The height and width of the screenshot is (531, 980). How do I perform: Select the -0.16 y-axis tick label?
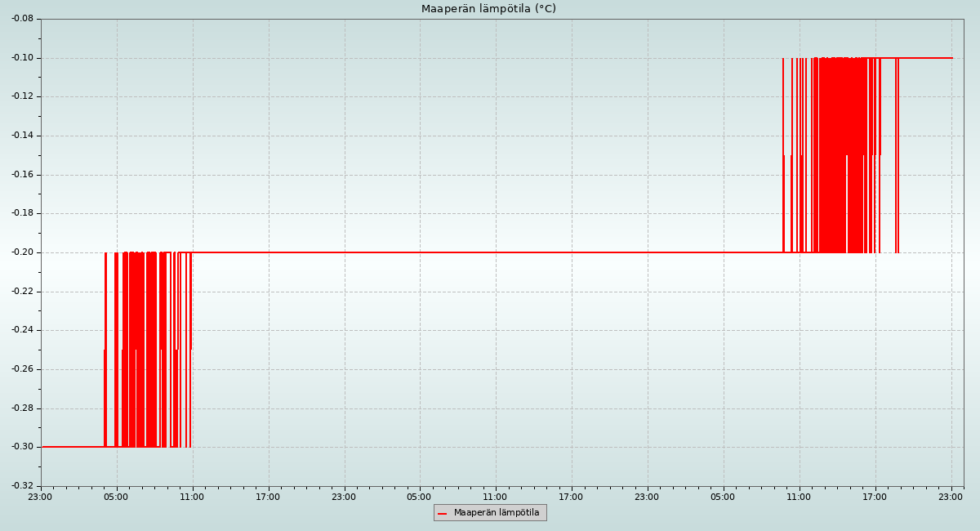[22, 174]
